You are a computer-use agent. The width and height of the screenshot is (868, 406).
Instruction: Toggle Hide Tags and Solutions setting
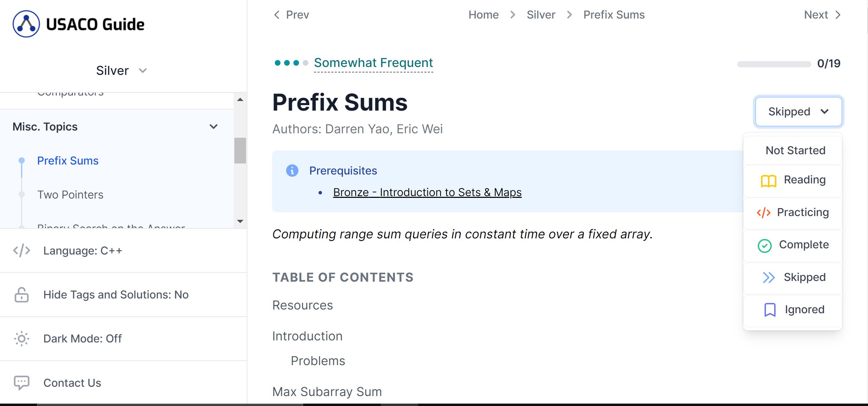(x=116, y=295)
